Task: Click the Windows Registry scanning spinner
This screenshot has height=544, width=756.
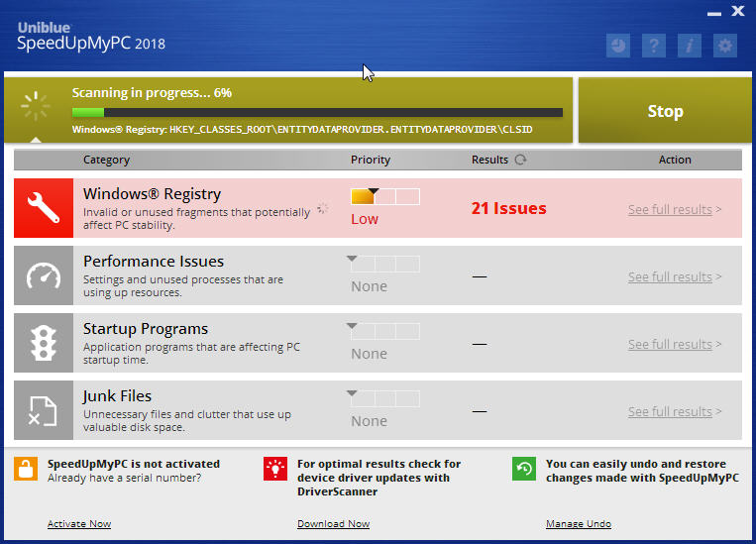Action: (323, 208)
